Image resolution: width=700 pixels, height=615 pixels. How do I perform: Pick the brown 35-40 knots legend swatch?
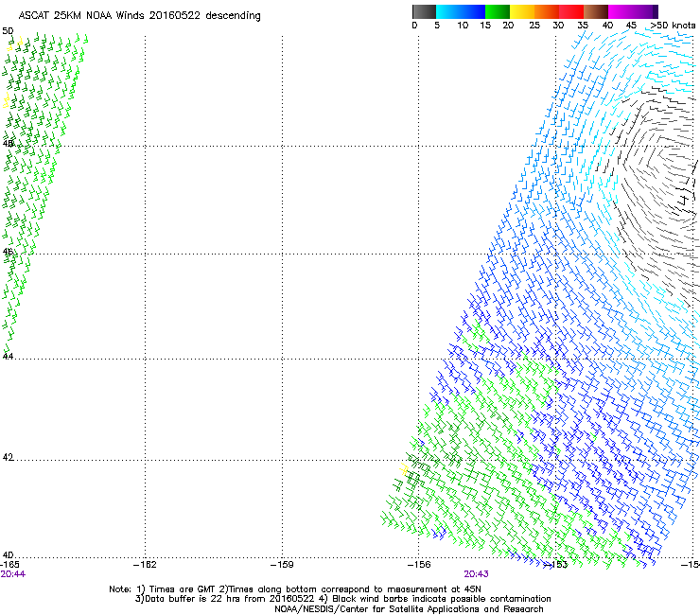[596, 11]
